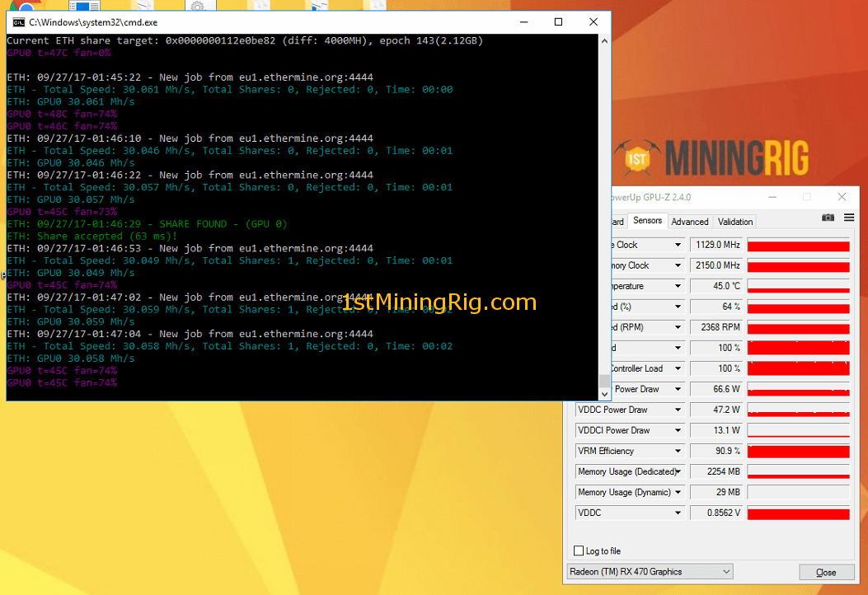This screenshot has height=595, width=868.
Task: Close the GPU-Z window with the X
Action: click(x=842, y=196)
